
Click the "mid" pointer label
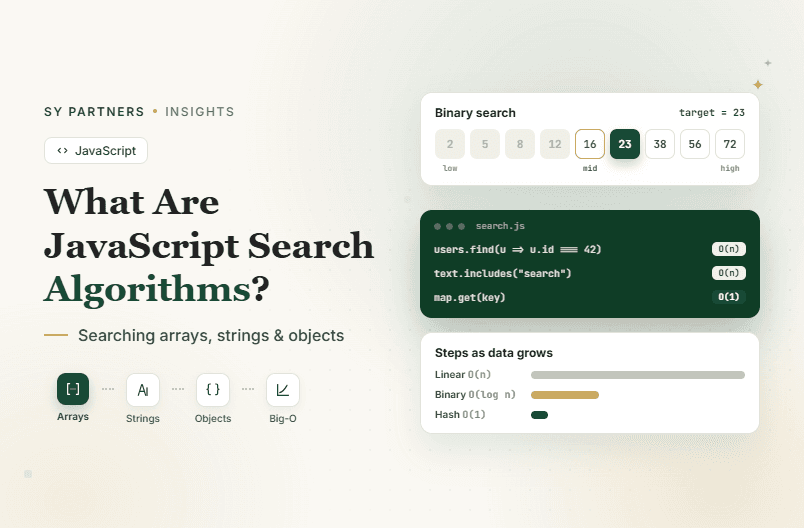(x=590, y=168)
